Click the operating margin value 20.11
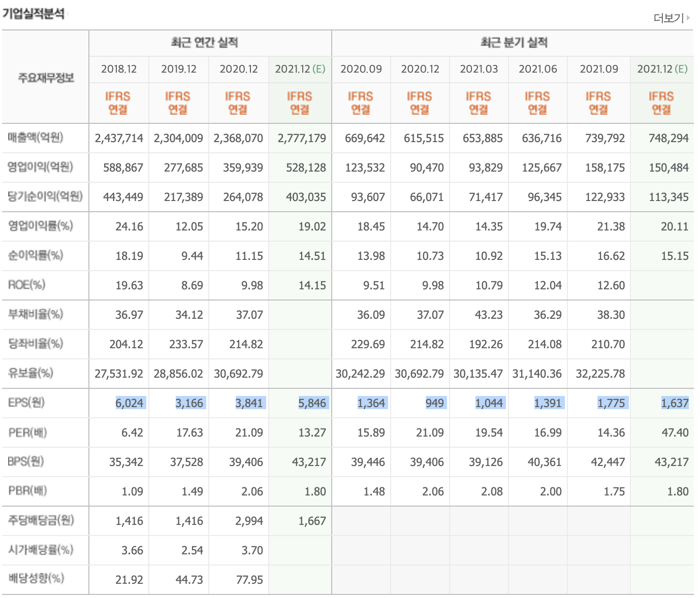Screen dimensions: 700x598 pyautogui.click(x=675, y=226)
